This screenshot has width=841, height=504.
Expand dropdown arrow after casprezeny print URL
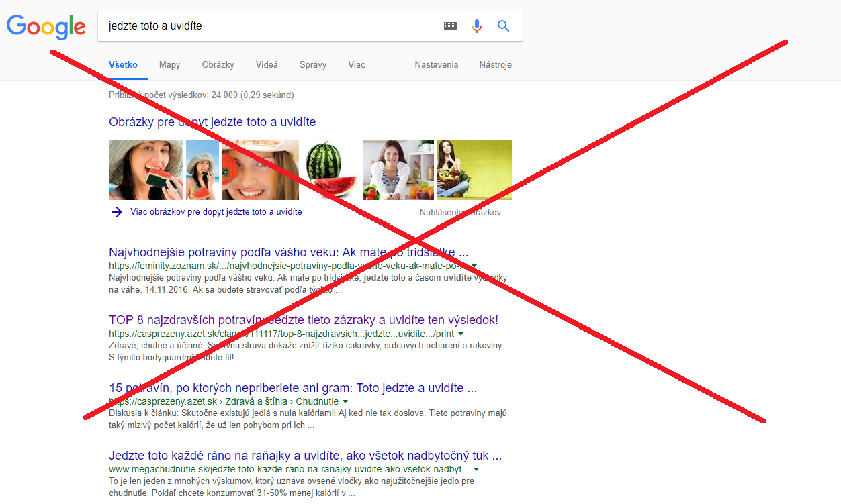[x=461, y=334]
